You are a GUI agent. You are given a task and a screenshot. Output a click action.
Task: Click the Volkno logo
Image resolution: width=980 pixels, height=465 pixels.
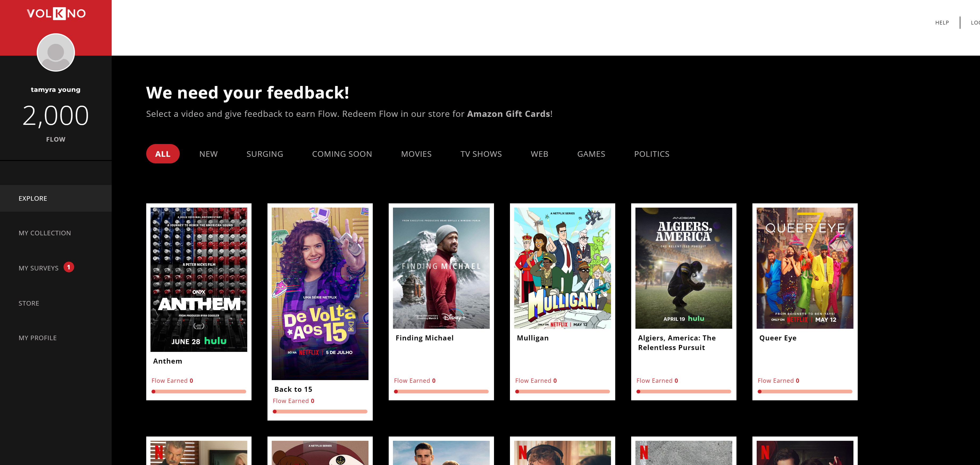[x=56, y=14]
